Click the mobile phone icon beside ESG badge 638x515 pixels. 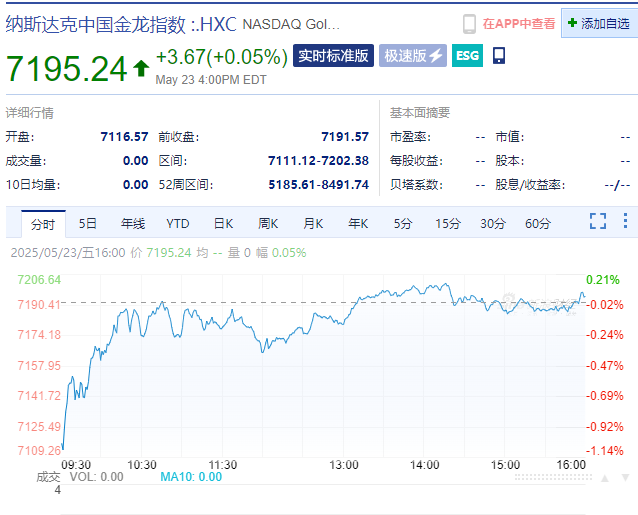coord(499,55)
